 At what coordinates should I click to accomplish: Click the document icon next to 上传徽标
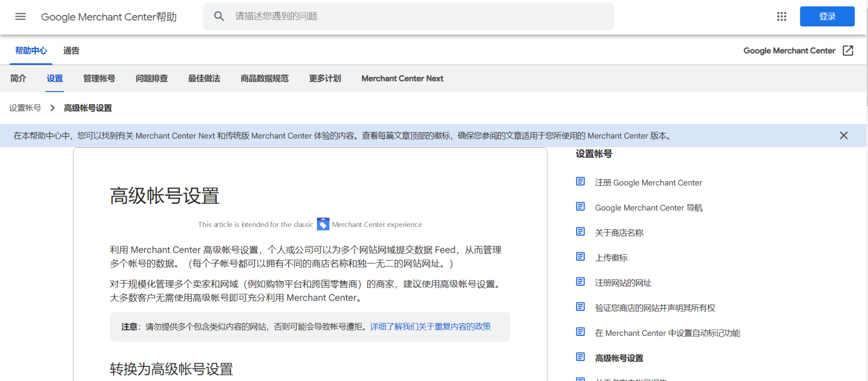[580, 256]
